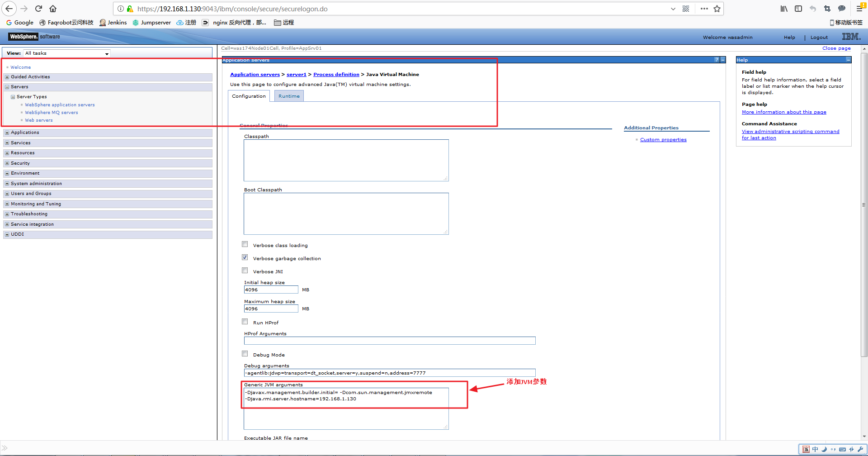This screenshot has width=868, height=456.
Task: Open the browser home page icon
Action: (53, 9)
